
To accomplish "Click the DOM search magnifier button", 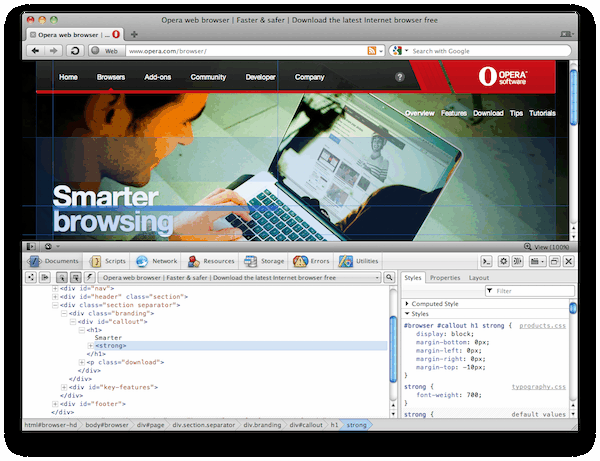I will (x=389, y=277).
